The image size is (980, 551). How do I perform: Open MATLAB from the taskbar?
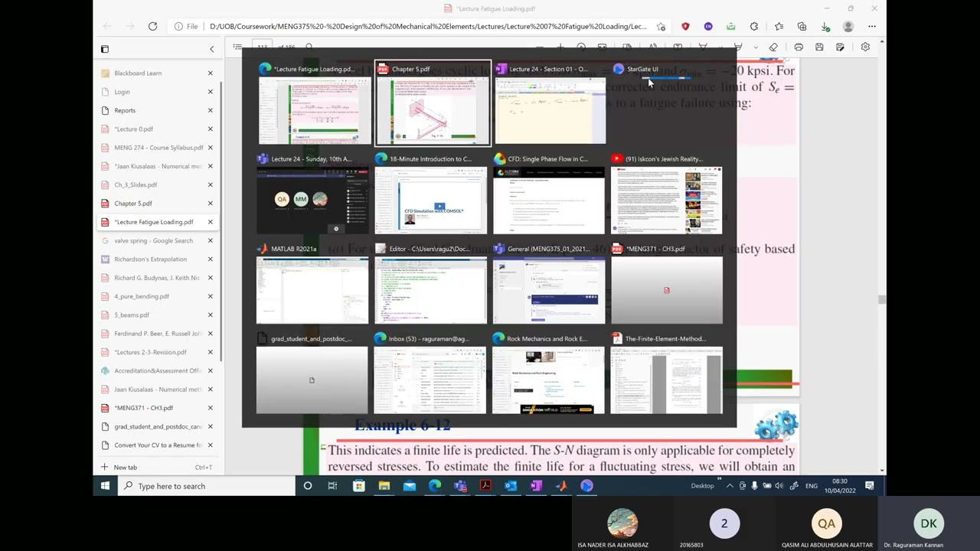[x=561, y=486]
